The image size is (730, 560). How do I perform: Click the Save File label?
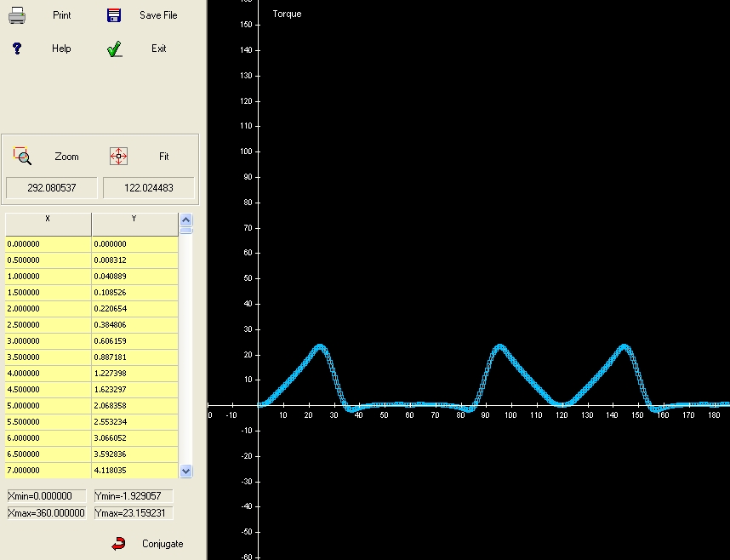(158, 15)
